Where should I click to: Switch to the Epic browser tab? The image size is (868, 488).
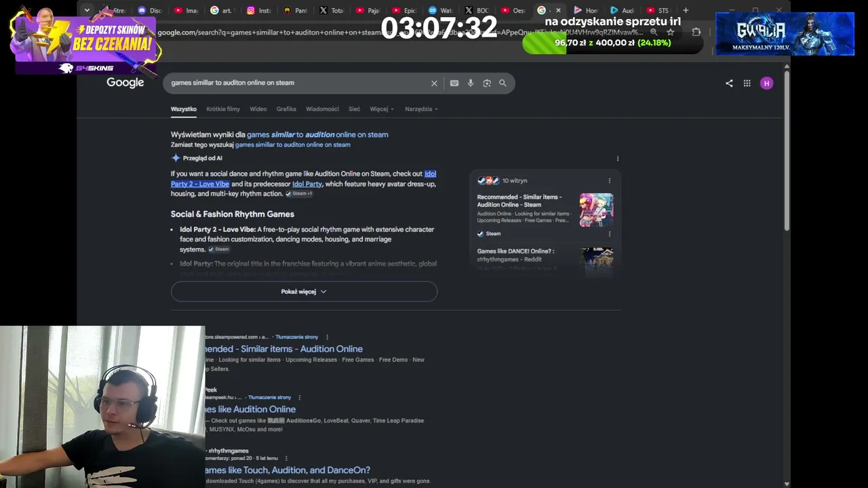pos(404,10)
